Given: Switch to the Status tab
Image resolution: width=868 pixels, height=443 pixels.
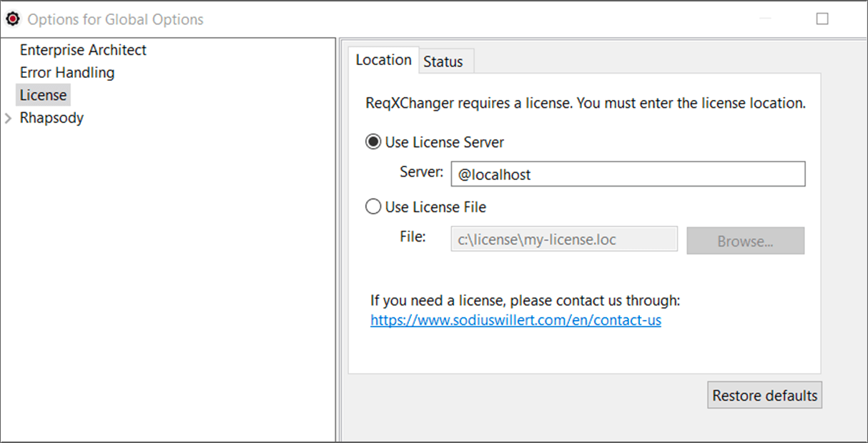Looking at the screenshot, I should click(445, 61).
